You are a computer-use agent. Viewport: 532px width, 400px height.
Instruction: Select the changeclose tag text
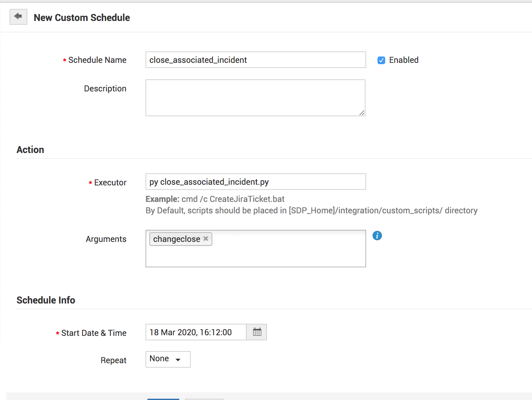[x=177, y=239]
